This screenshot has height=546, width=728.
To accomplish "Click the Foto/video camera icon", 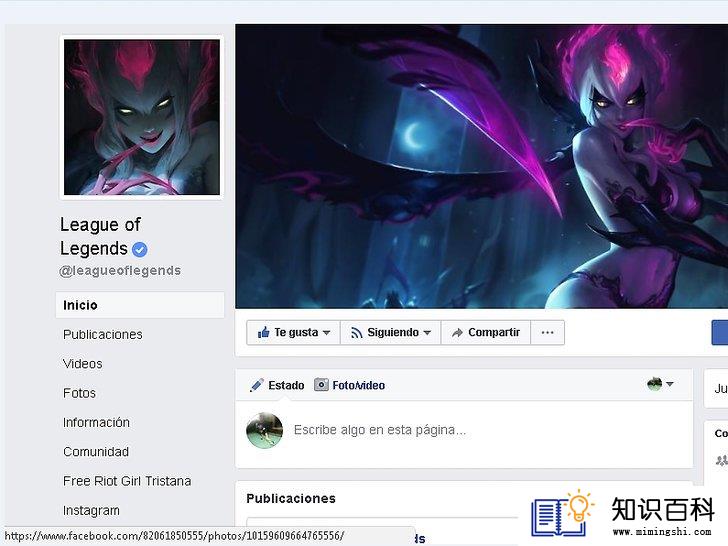I will point(321,385).
